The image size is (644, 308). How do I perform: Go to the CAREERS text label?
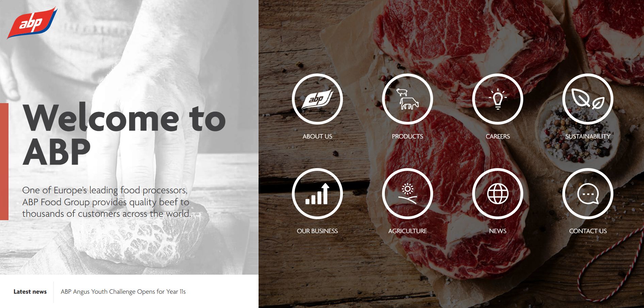click(497, 136)
